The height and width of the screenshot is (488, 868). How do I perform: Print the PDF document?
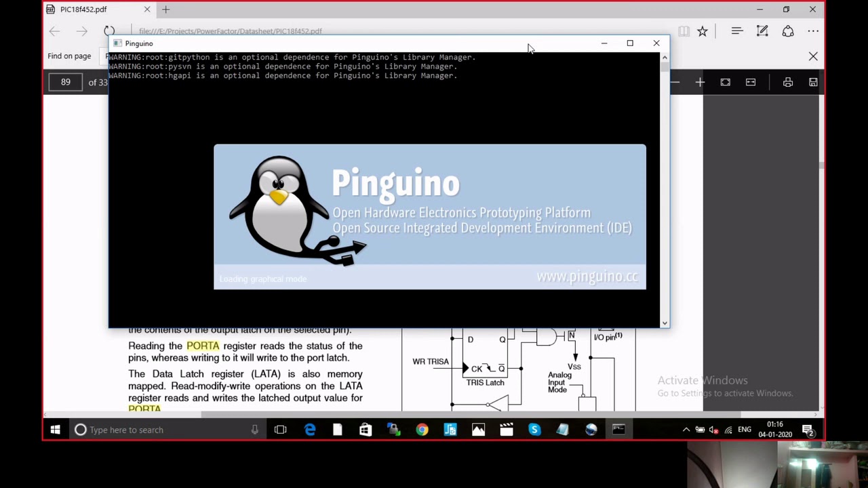[788, 82]
